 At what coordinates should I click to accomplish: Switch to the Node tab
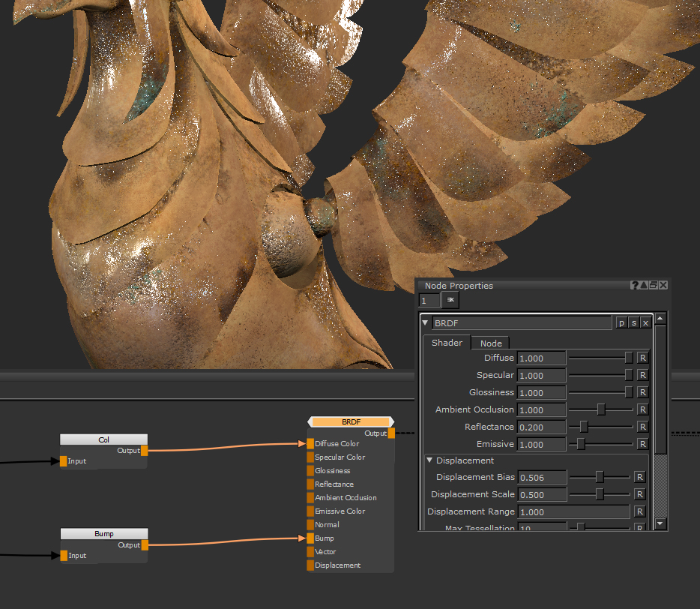[x=491, y=343]
